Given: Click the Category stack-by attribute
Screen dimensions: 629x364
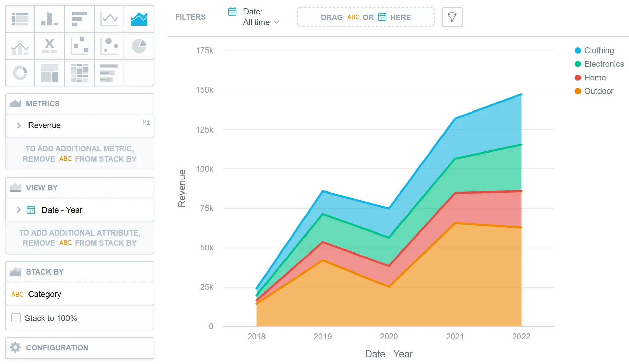Looking at the screenshot, I should pyautogui.click(x=44, y=294).
